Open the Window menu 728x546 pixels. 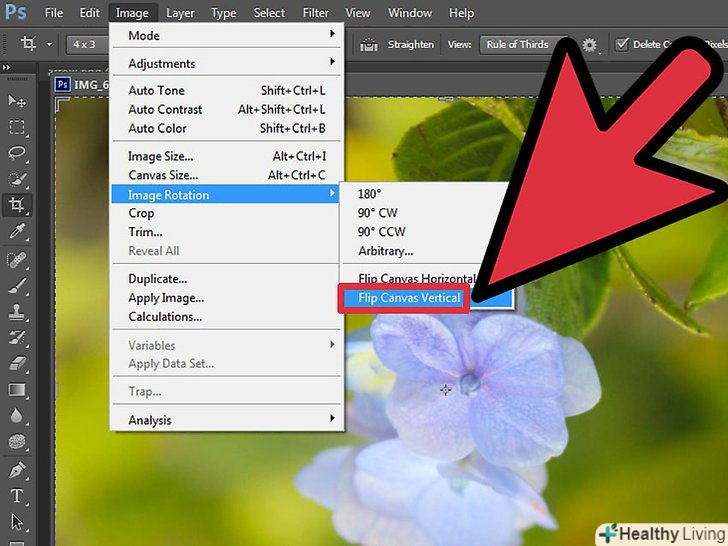(x=410, y=13)
